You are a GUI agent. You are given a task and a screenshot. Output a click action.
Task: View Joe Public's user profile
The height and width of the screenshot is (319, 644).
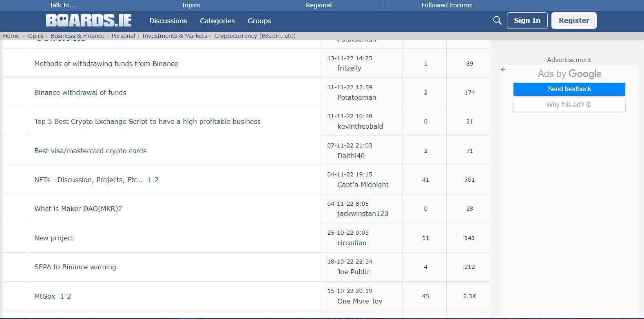point(353,272)
